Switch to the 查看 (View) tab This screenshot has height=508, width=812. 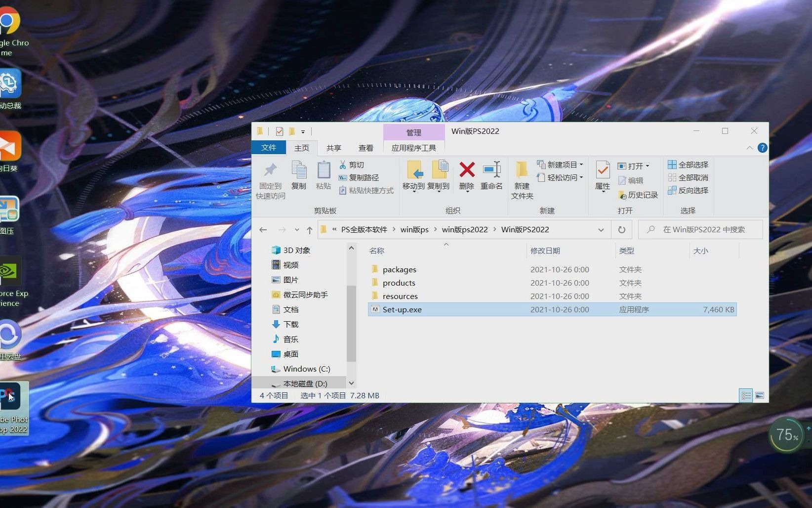pyautogui.click(x=365, y=147)
